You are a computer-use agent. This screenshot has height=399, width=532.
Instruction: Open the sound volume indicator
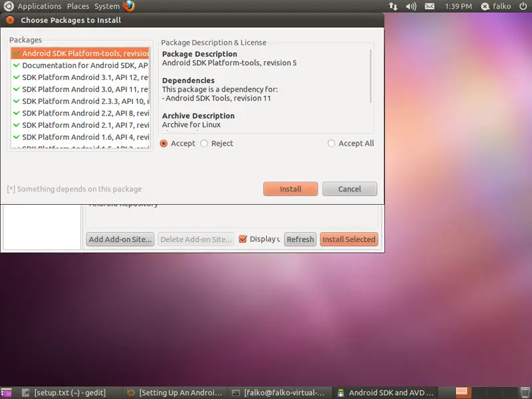[411, 6]
